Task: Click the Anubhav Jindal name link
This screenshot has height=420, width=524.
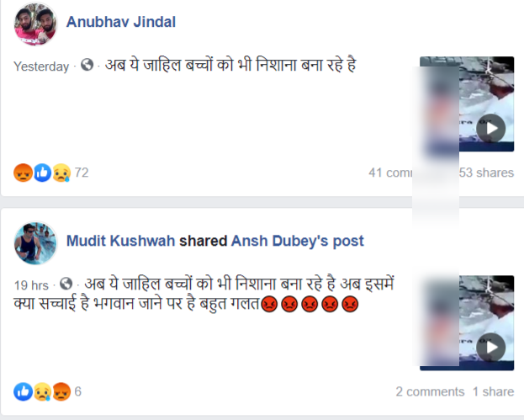Action: (x=121, y=22)
